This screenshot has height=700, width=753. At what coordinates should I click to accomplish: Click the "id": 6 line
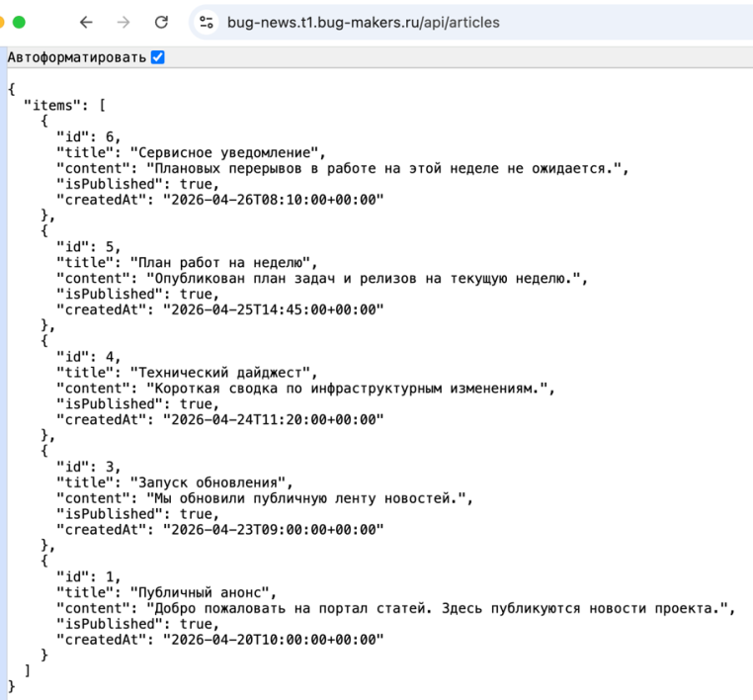click(x=88, y=136)
